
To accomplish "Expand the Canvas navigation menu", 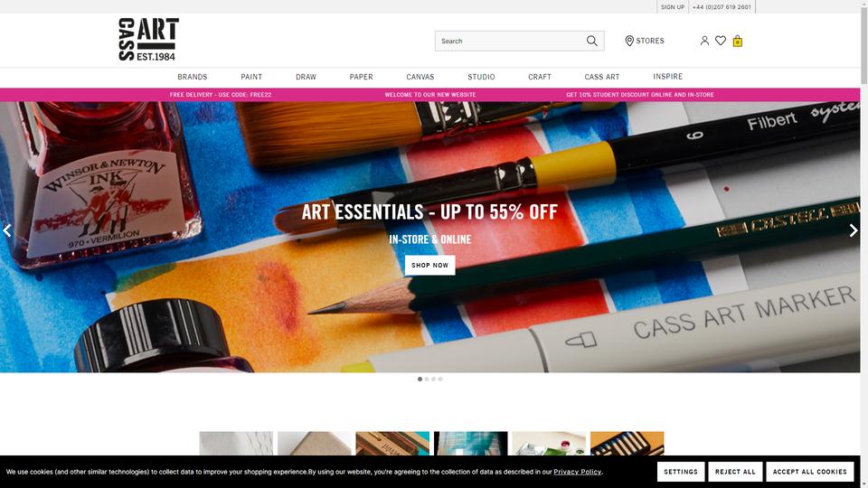I will [420, 77].
